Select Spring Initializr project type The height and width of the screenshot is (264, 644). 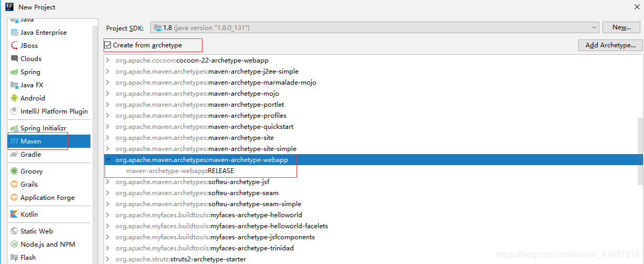click(x=50, y=128)
